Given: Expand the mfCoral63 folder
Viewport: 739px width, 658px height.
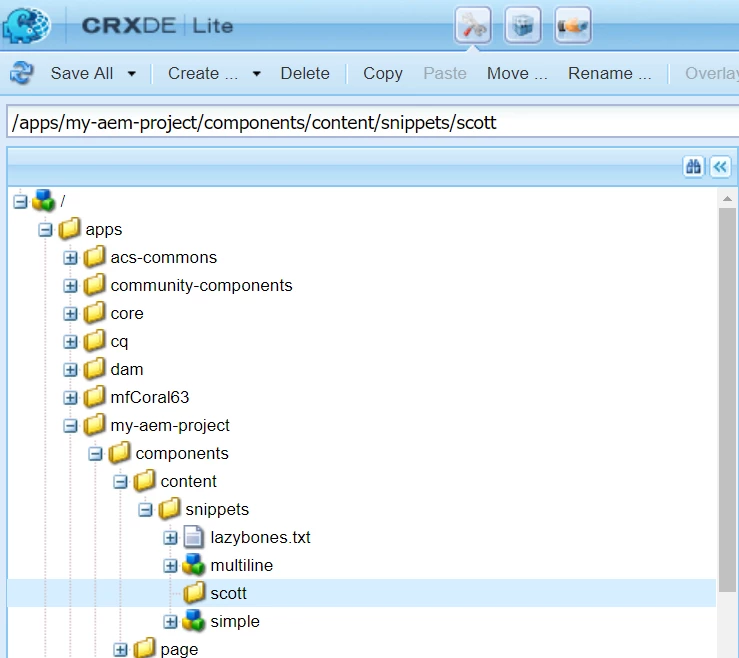Looking at the screenshot, I should 70,398.
